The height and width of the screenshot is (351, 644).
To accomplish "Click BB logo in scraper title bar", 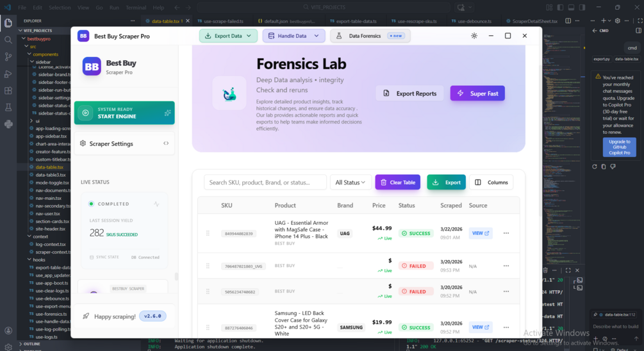I will [83, 36].
